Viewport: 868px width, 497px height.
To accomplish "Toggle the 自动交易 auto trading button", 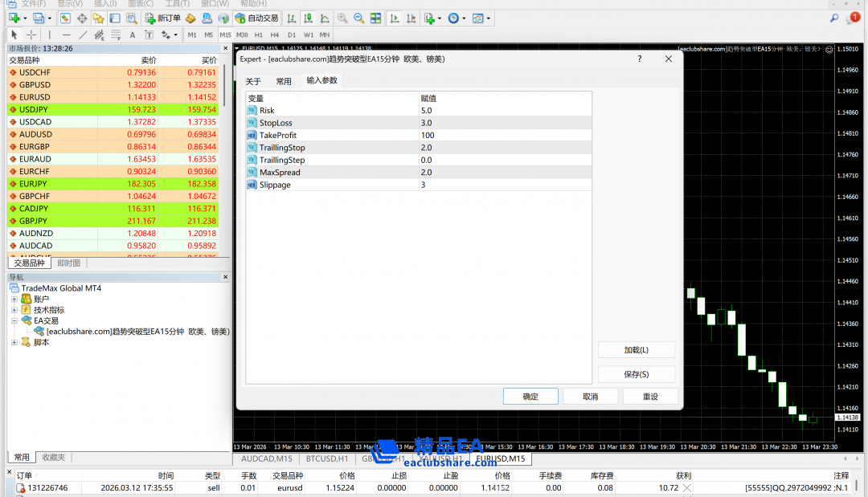I will pos(257,18).
